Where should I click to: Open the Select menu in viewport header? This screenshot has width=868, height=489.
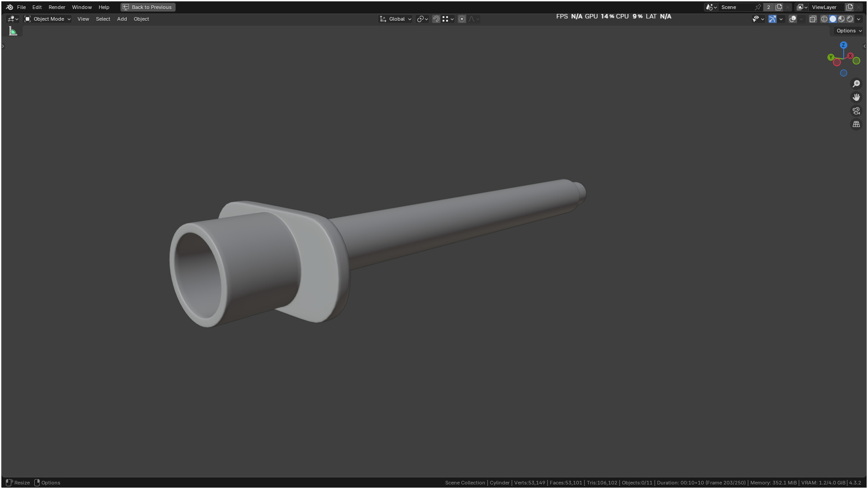103,19
